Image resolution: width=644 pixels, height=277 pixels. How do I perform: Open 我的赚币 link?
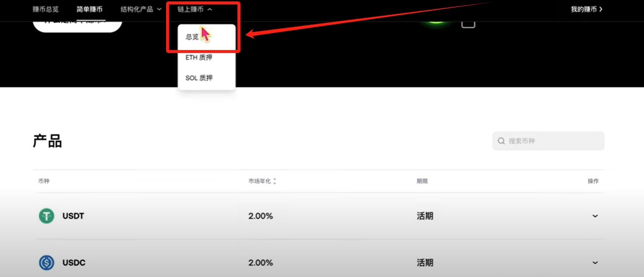click(x=586, y=9)
